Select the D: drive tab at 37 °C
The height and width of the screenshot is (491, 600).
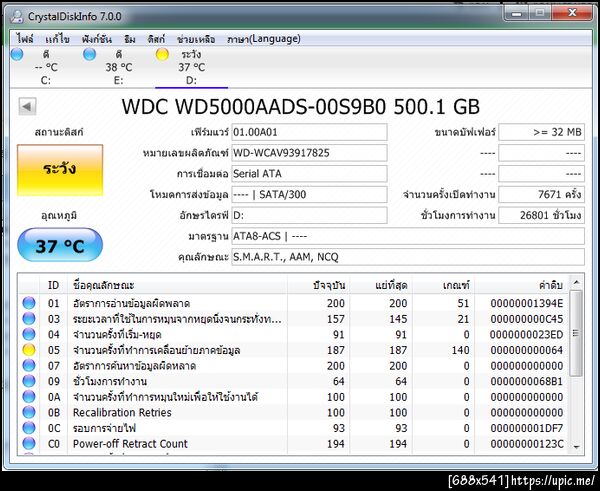click(191, 67)
